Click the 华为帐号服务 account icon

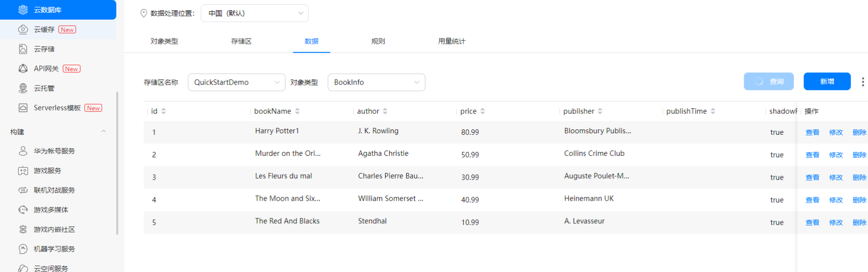pyautogui.click(x=23, y=151)
